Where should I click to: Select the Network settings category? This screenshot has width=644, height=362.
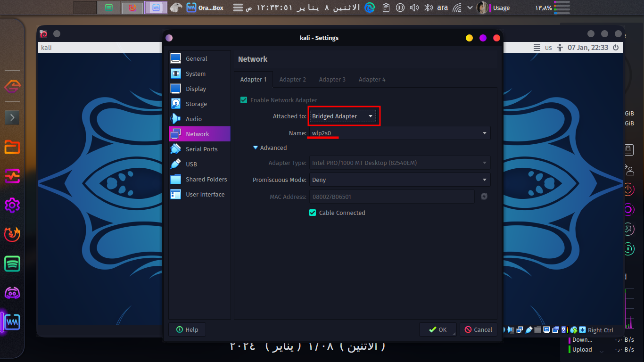[x=199, y=134]
